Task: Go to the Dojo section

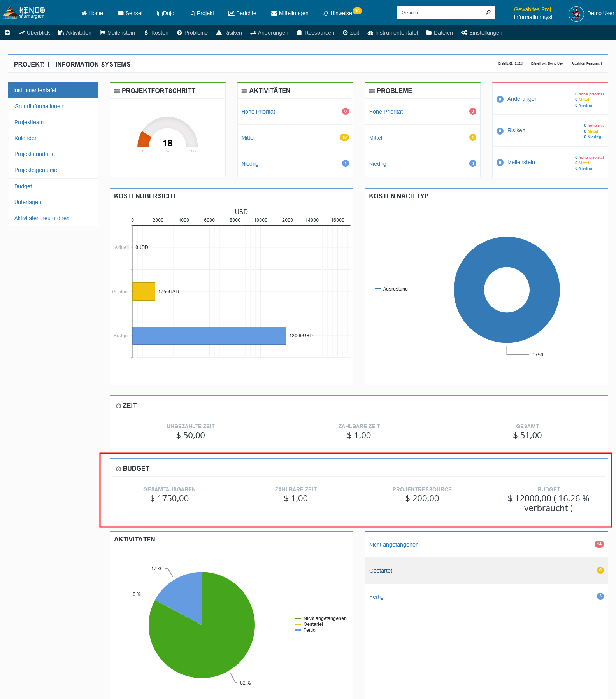Action: point(165,13)
